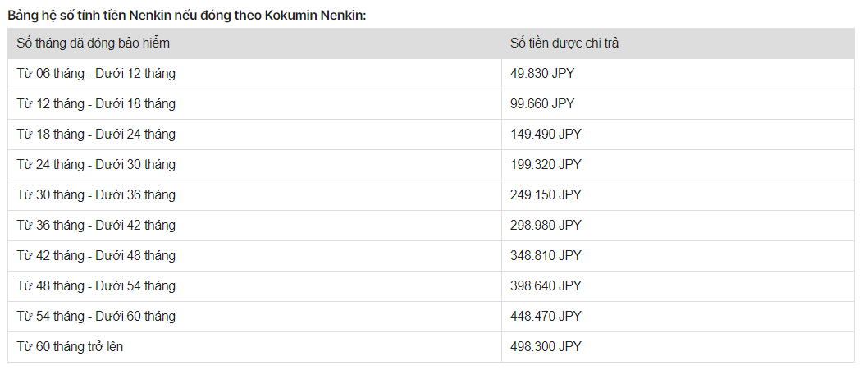The height and width of the screenshot is (370, 868).
Task: Select the 'Từ 42 tháng - Dưới 48 tháng' cell
Action: coord(254,256)
